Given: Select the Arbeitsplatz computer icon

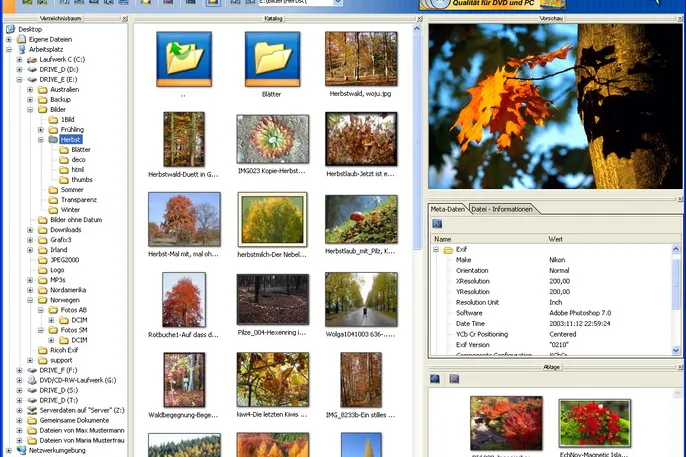Looking at the screenshot, I should tap(21, 49).
